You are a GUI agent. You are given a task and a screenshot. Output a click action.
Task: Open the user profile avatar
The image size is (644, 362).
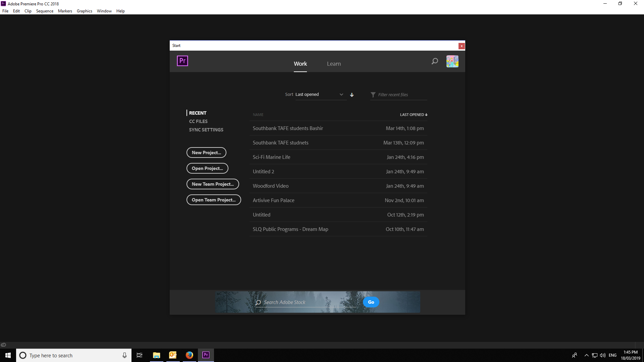point(452,61)
